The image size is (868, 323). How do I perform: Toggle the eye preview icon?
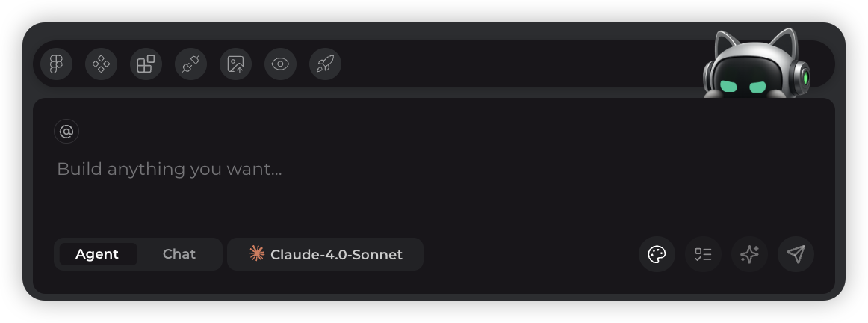[280, 64]
